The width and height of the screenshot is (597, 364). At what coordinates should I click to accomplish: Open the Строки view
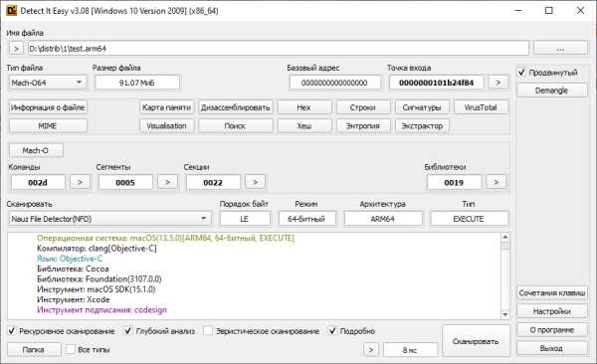pyautogui.click(x=363, y=107)
